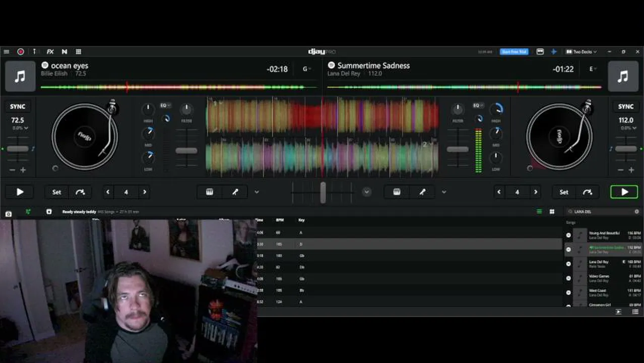Open the sampler grid icon

(x=79, y=51)
